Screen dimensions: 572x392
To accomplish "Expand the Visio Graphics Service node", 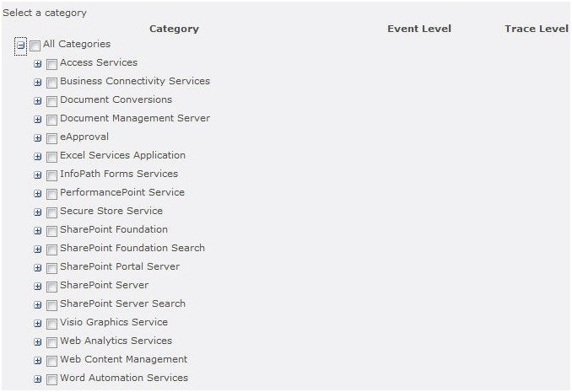I will 38,324.
